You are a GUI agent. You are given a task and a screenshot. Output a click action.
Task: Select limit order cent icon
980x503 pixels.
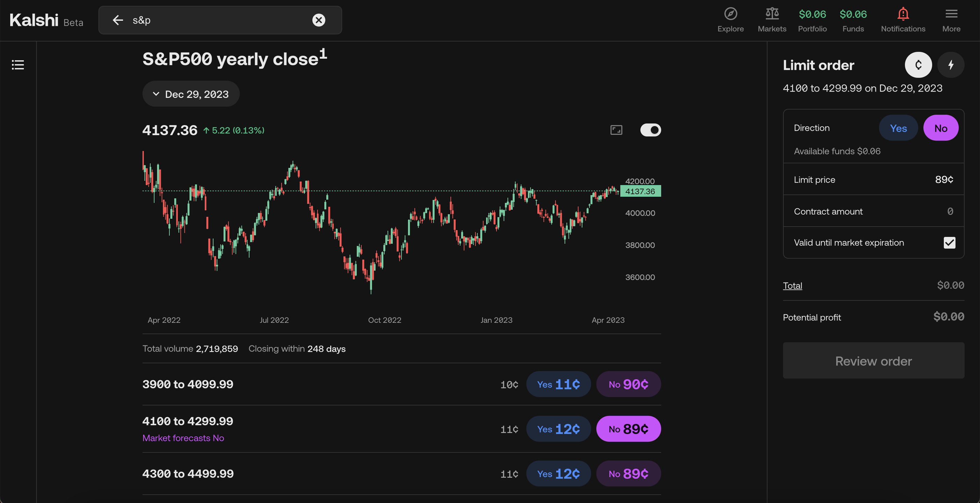(x=918, y=65)
